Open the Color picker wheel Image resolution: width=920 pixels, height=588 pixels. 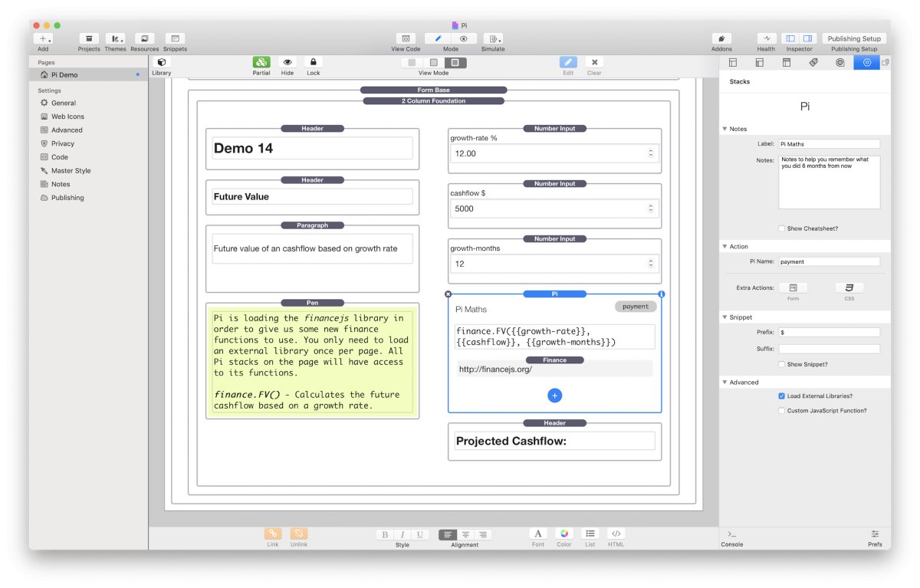[564, 534]
